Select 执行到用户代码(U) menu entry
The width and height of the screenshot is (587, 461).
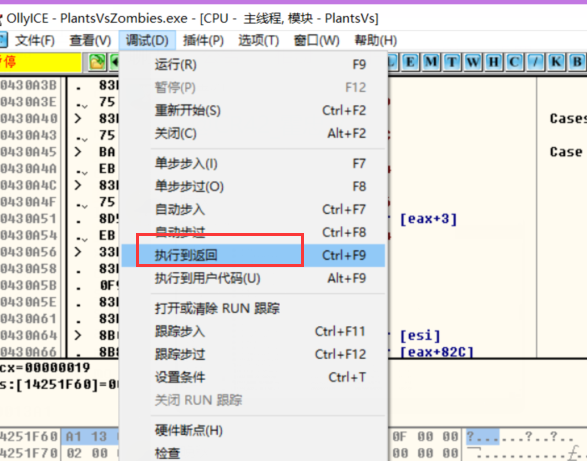tap(253, 278)
